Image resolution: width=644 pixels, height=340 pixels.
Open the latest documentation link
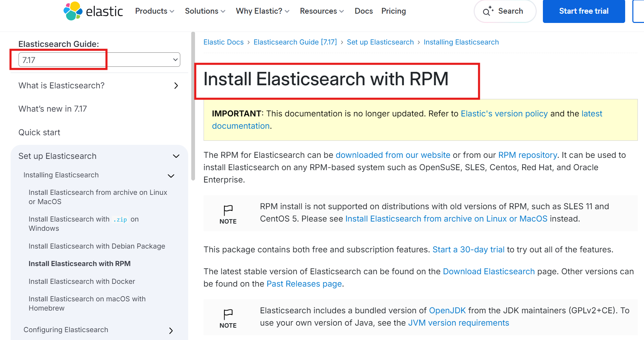(592, 114)
